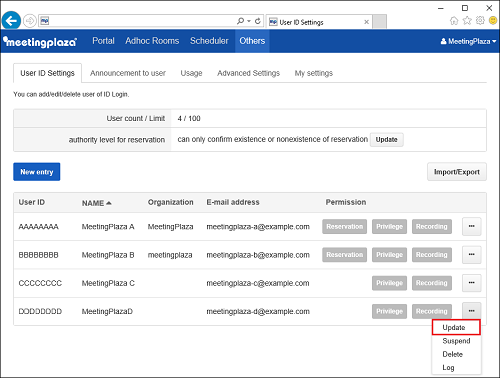Select the User ID Settings tab
The height and width of the screenshot is (378, 500).
(47, 73)
